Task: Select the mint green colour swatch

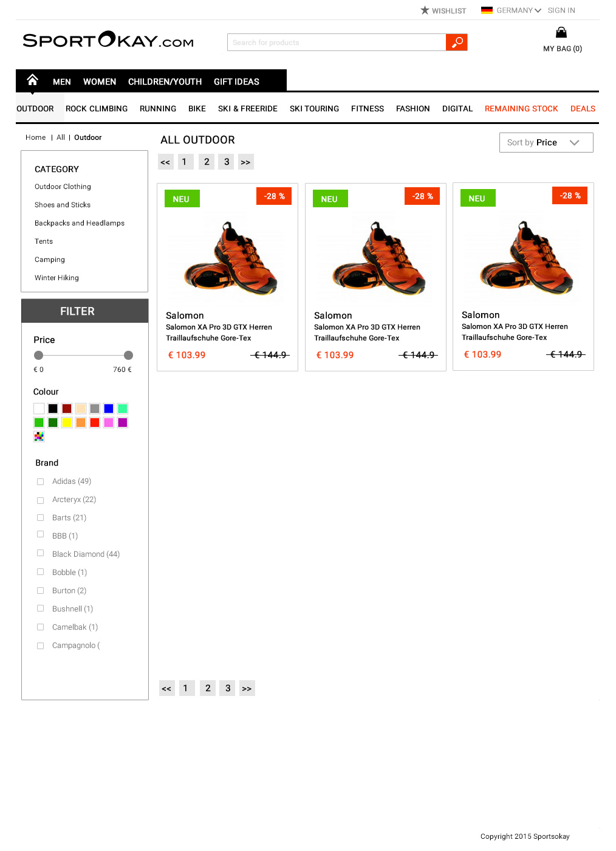Action: [123, 408]
